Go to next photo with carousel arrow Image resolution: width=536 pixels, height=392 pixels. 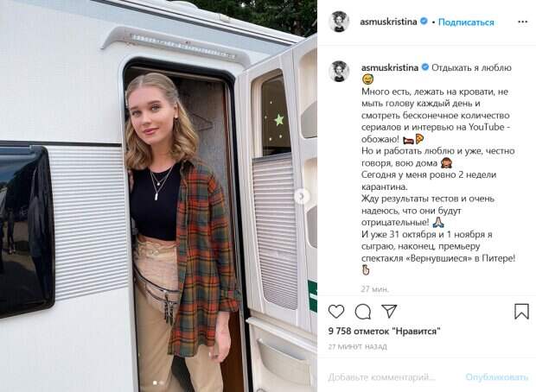[x=301, y=196]
